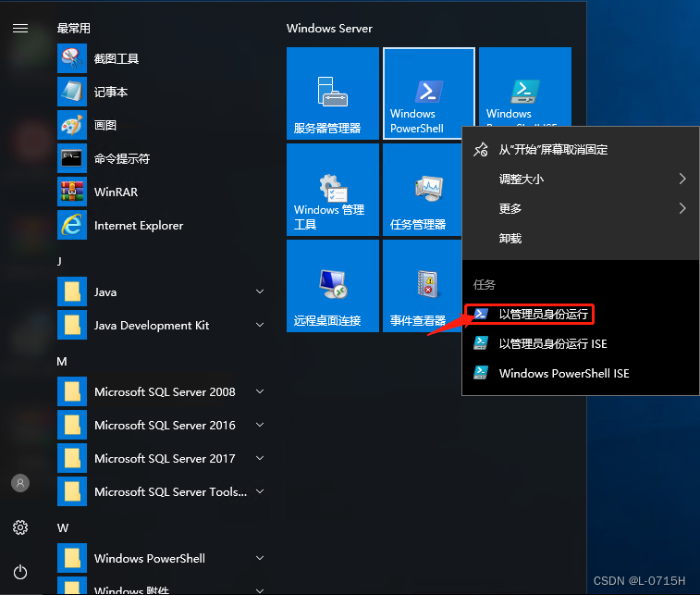Expand the Java folder chevron
700x595 pixels.
260,291
